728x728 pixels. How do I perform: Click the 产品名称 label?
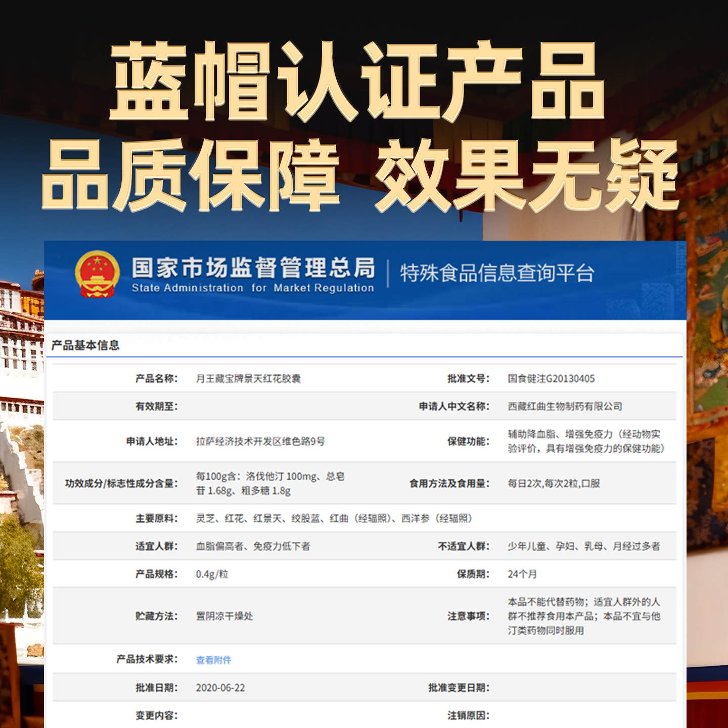[156, 379]
